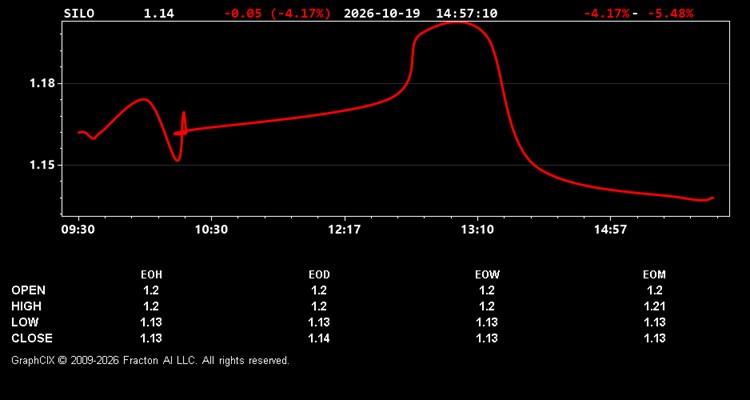This screenshot has height=400, width=750.
Task: Click the EOM column header
Action: pyautogui.click(x=654, y=275)
